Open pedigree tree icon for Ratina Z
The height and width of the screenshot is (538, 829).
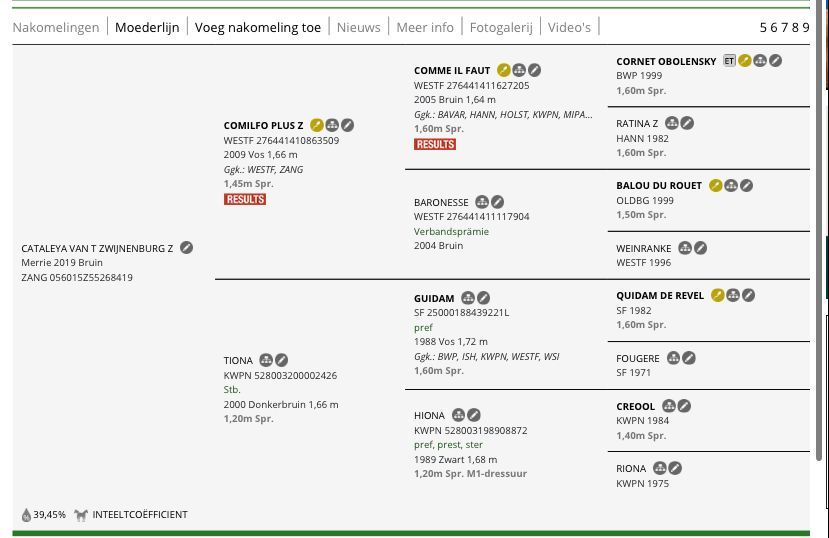(x=671, y=123)
